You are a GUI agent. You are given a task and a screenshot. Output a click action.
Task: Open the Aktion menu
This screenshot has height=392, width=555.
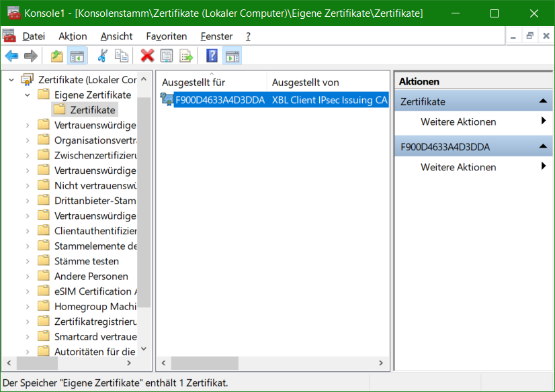[72, 36]
